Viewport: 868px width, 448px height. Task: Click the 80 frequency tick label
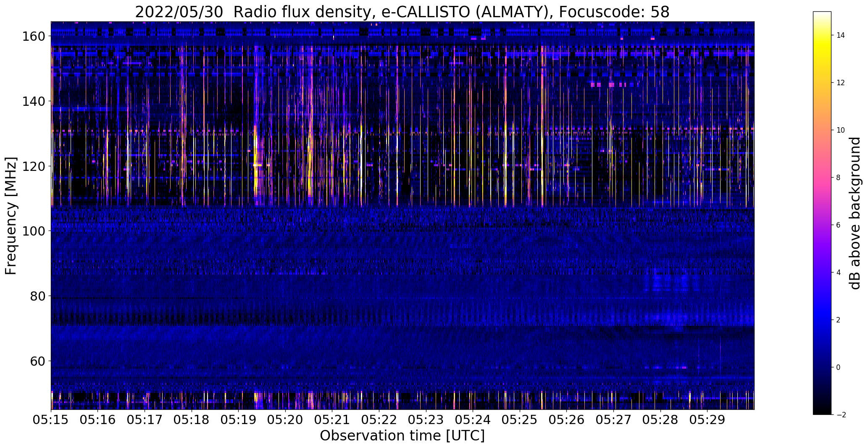(37, 296)
